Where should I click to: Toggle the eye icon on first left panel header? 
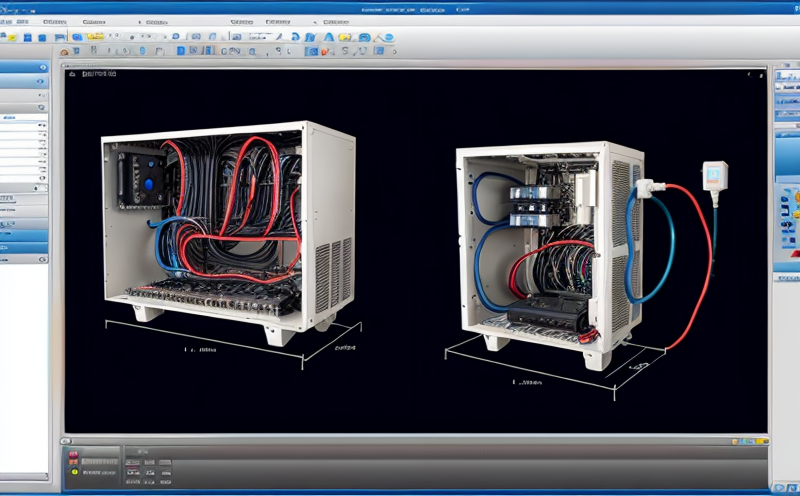[x=41, y=68]
